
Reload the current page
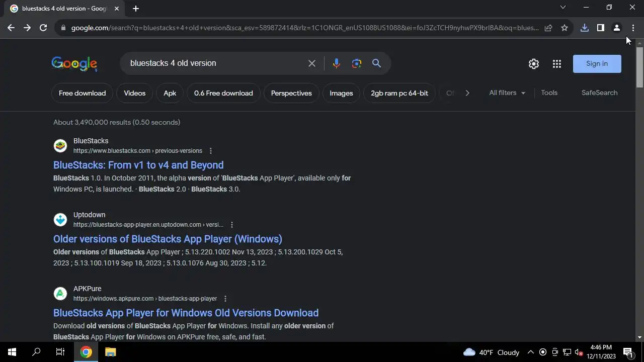(x=43, y=28)
